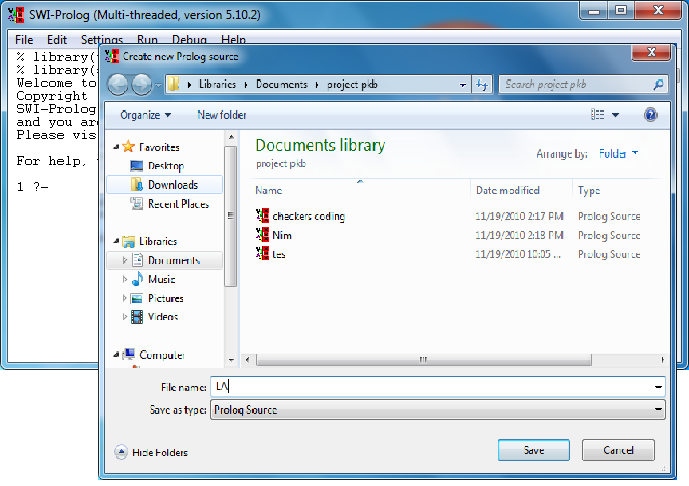The height and width of the screenshot is (486, 689).
Task: Click the checkers coding Prolog file icon
Action: 262,215
